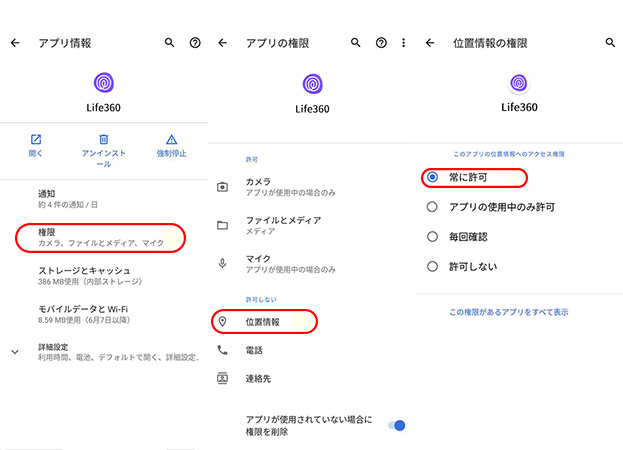Open モバイルデータと Wi-Fi row
This screenshot has width=623, height=450.
pos(104,314)
